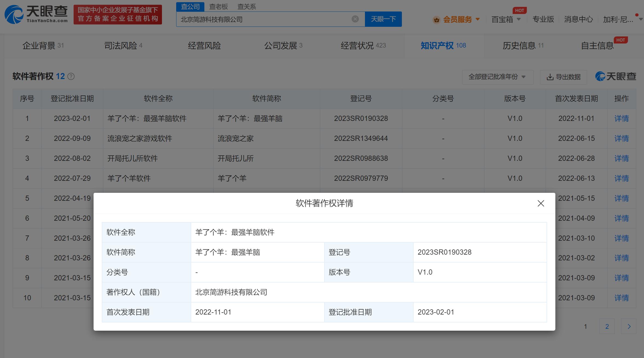The height and width of the screenshot is (358, 644).
Task: Switch to the 查老板 search tab
Action: 218,7
